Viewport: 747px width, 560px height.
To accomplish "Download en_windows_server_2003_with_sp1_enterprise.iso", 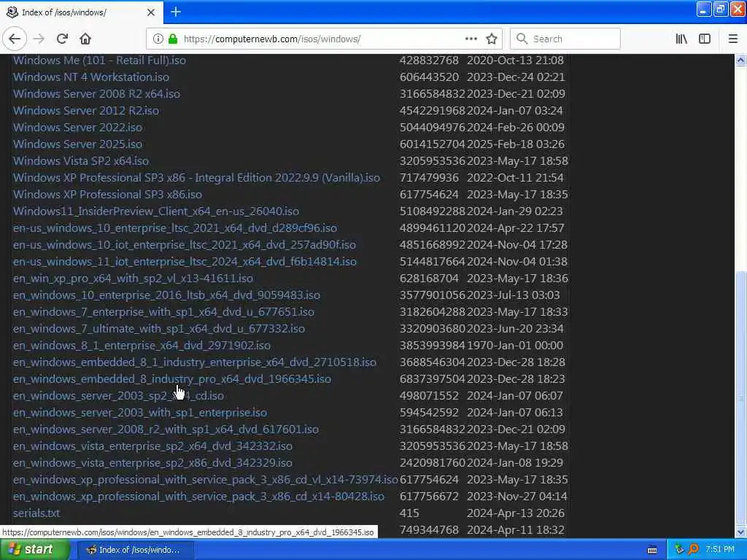I will coord(139,413).
